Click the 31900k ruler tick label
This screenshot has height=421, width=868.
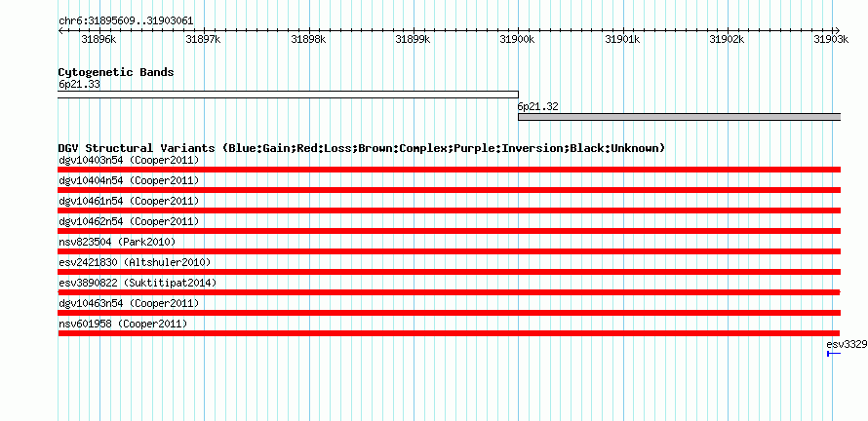[518, 39]
